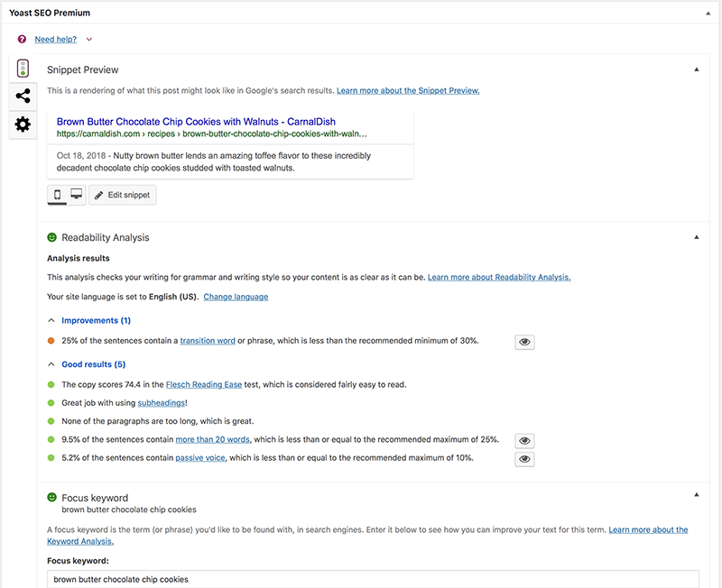This screenshot has height=588, width=722.
Task: Click the green bullet for paragraph length result
Action: pos(51,421)
